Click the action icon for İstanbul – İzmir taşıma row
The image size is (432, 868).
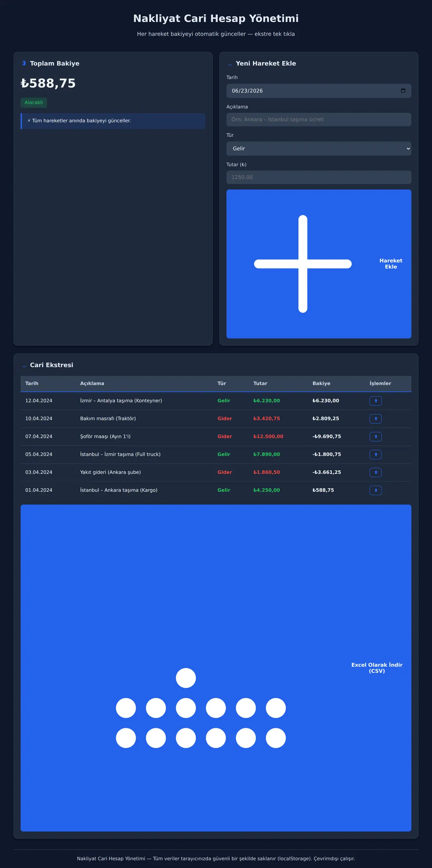tap(375, 455)
